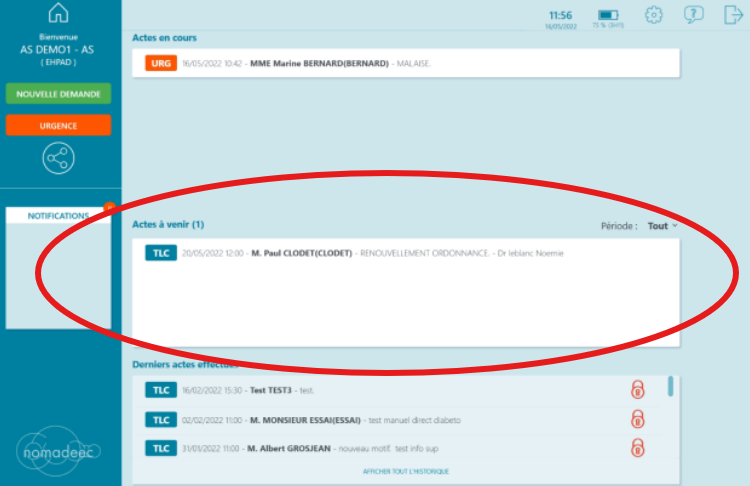Start a NOUVELLE DEMANDE
The width and height of the screenshot is (750, 486).
tap(58, 94)
